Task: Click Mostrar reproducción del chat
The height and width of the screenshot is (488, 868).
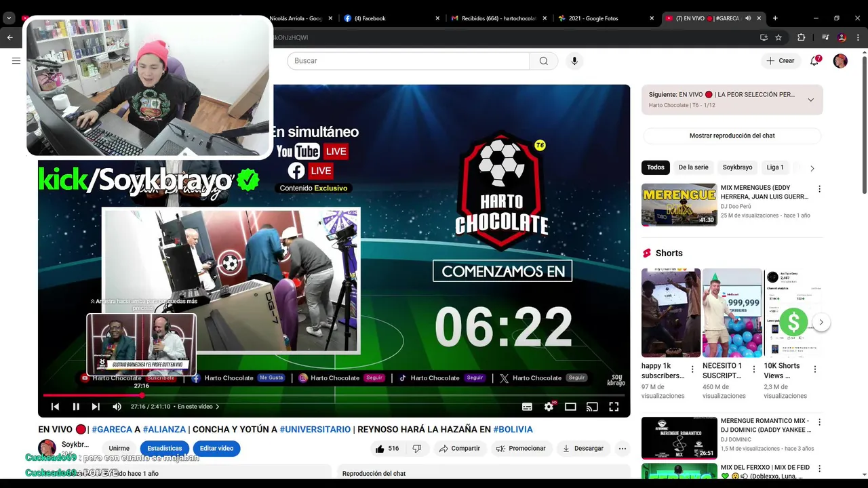Action: 732,136
